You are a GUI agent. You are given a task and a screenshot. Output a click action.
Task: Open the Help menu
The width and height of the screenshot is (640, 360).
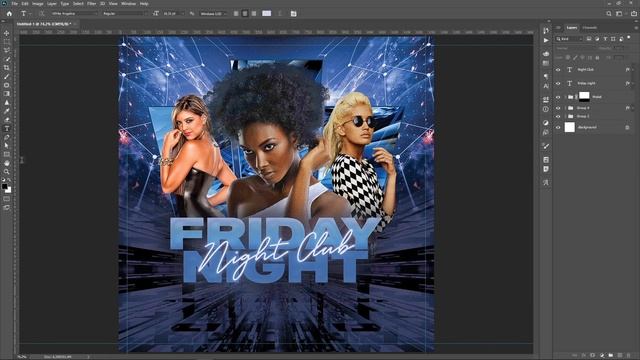coord(144,4)
